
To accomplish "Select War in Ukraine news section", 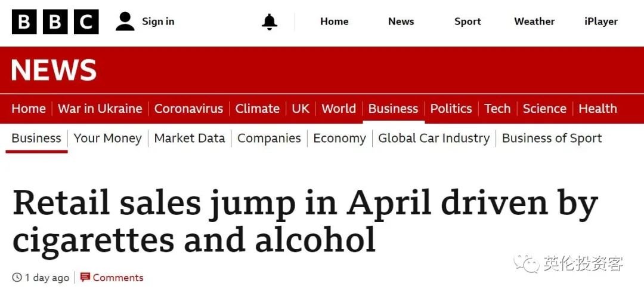I will 100,109.
